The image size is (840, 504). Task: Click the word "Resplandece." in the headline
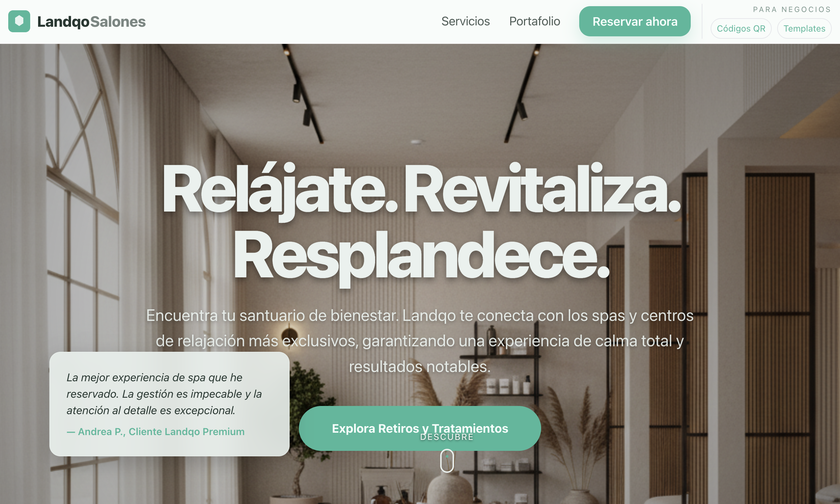point(421,255)
